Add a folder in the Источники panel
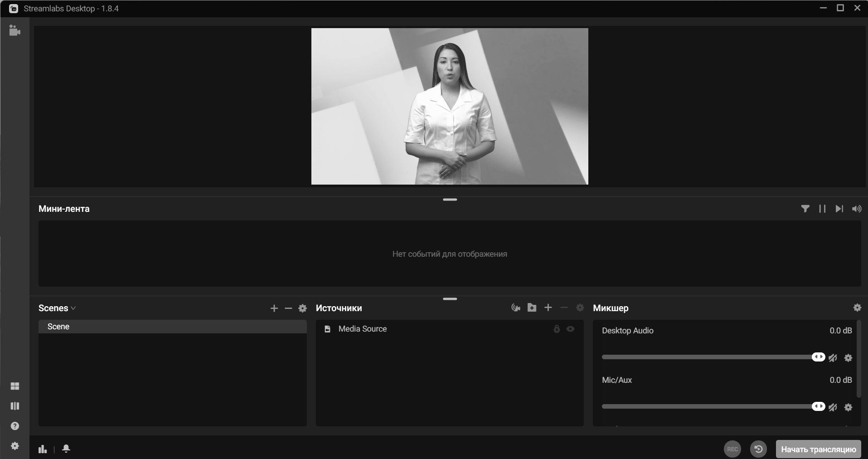 click(531, 308)
